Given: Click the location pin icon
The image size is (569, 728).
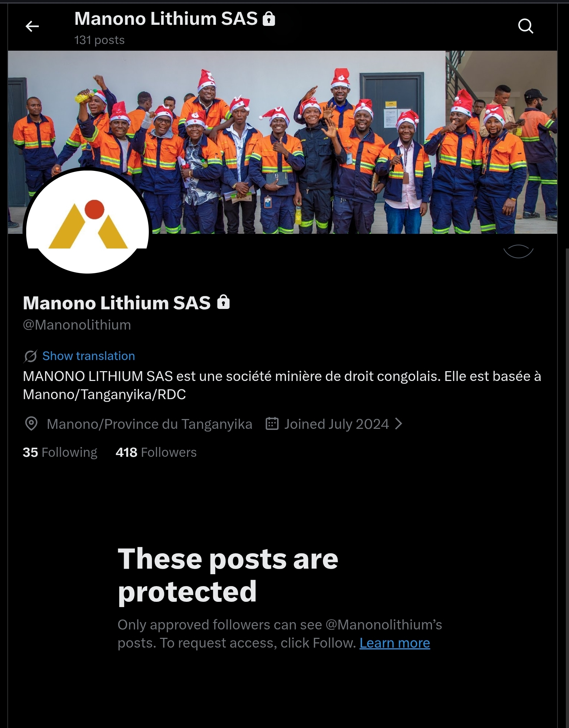Looking at the screenshot, I should pyautogui.click(x=31, y=424).
